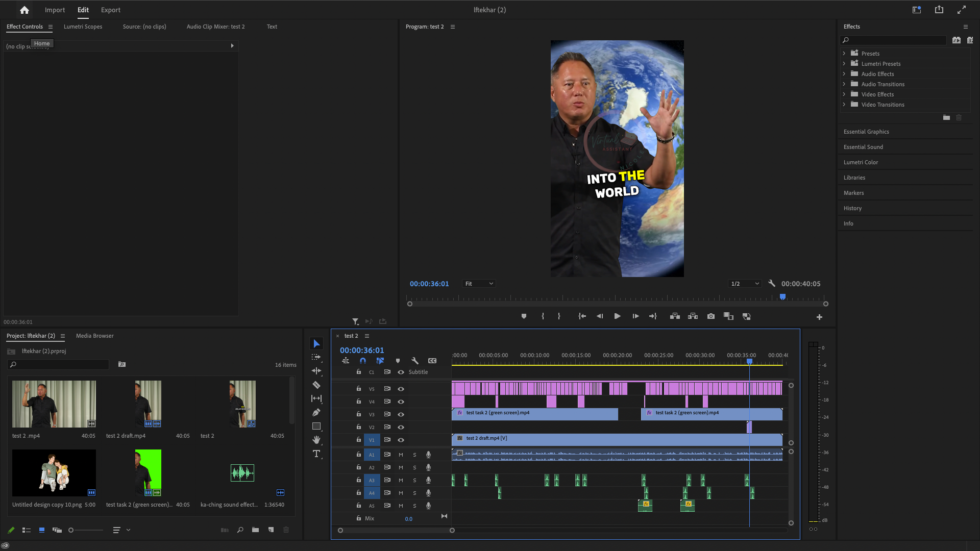Screen dimensions: 980x551
Task: Click the Home icon
Action: (x=24, y=10)
